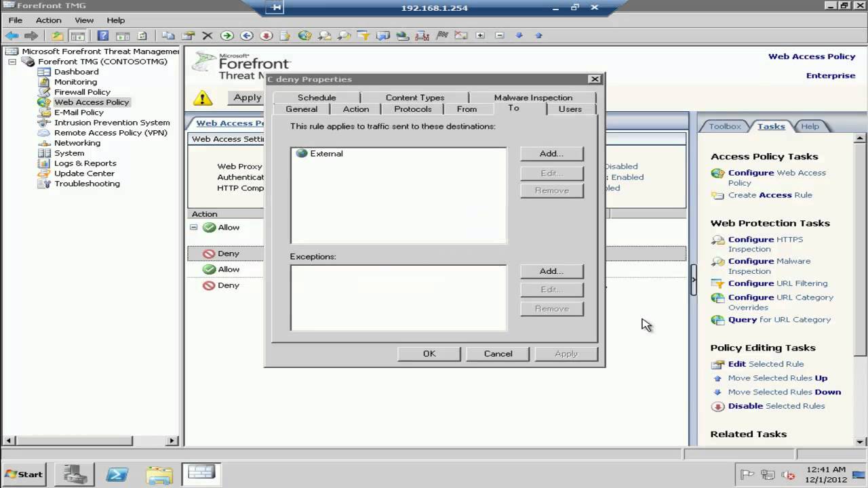Click the red disable rule toolbar icon
The height and width of the screenshot is (488, 868).
[x=266, y=36]
